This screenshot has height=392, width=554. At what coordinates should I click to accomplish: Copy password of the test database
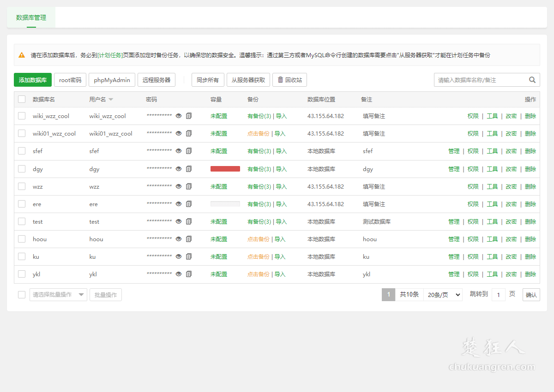pos(189,221)
